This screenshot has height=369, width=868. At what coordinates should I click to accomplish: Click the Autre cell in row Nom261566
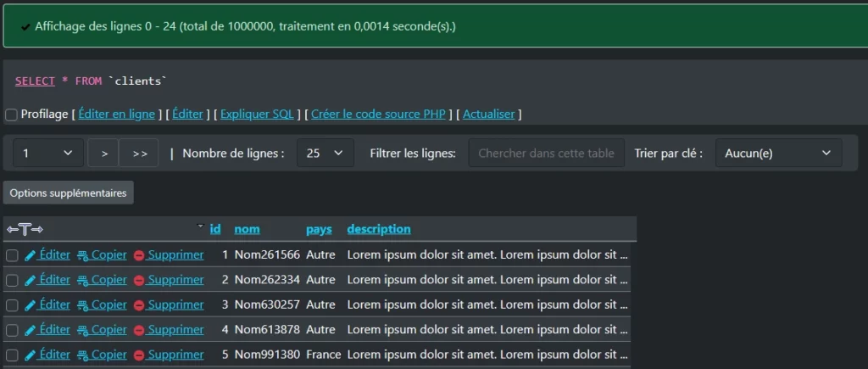pos(320,254)
